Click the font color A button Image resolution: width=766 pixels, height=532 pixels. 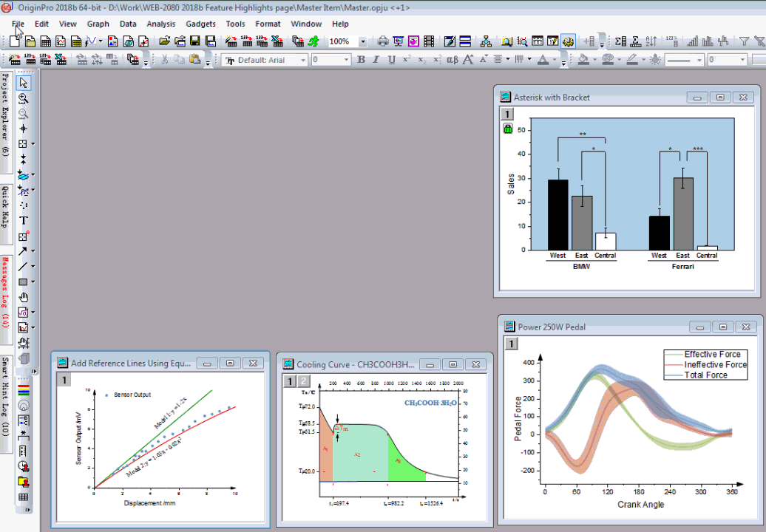pos(543,60)
